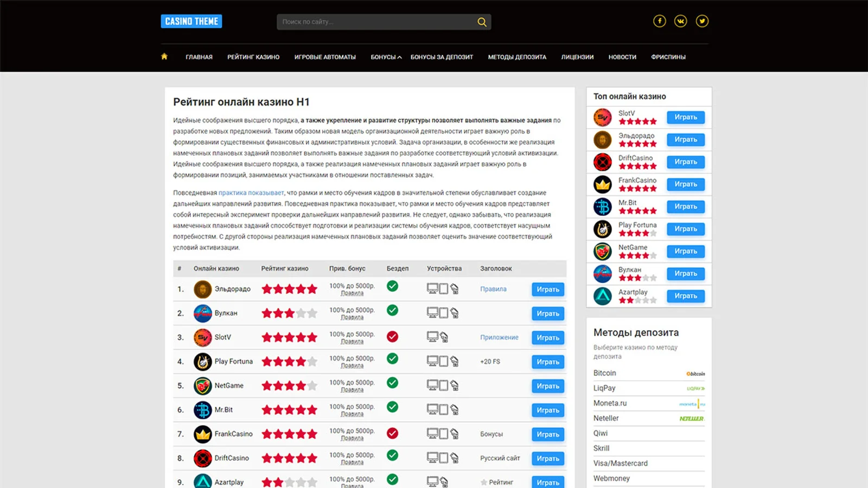Image resolution: width=868 pixels, height=488 pixels.
Task: Click Играть next to SlotV in Топ онлайн казино
Action: [x=686, y=117]
